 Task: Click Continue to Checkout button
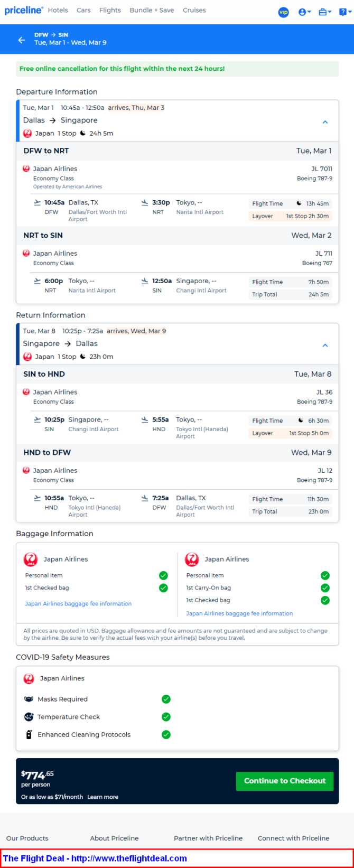pos(285,781)
